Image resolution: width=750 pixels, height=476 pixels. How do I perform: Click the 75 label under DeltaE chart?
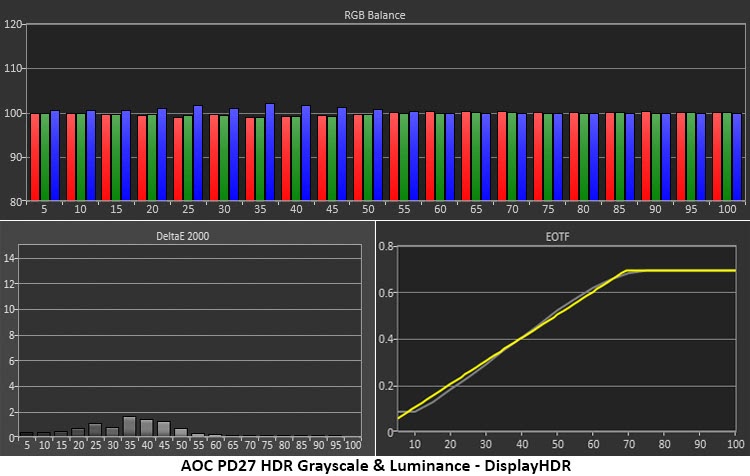point(267,445)
